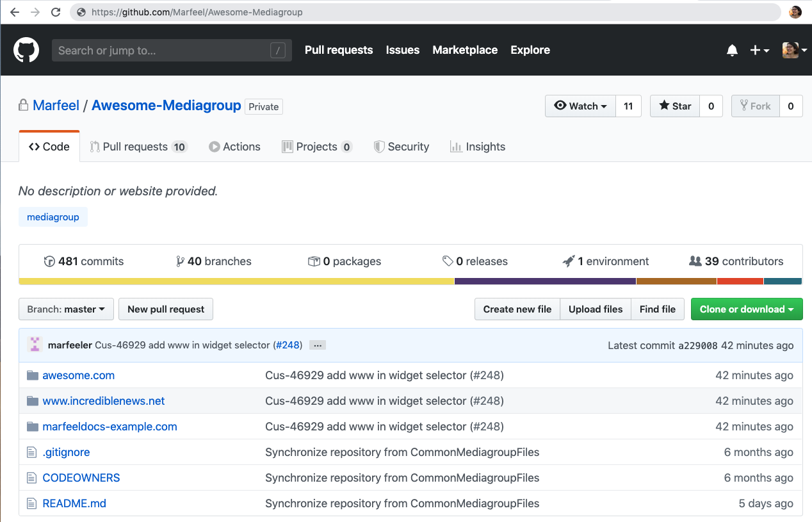Open the Watch dropdown
Screen dimensions: 812x522
click(580, 106)
